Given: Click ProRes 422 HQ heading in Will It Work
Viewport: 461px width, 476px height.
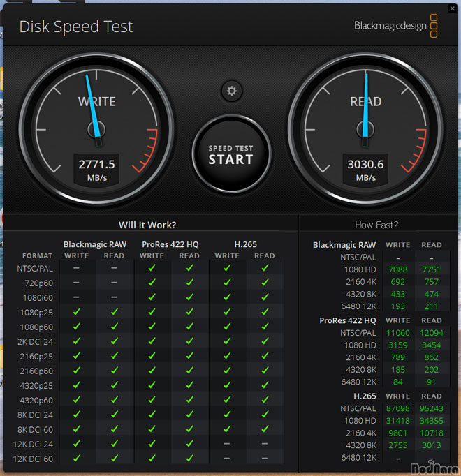Looking at the screenshot, I should 170,244.
